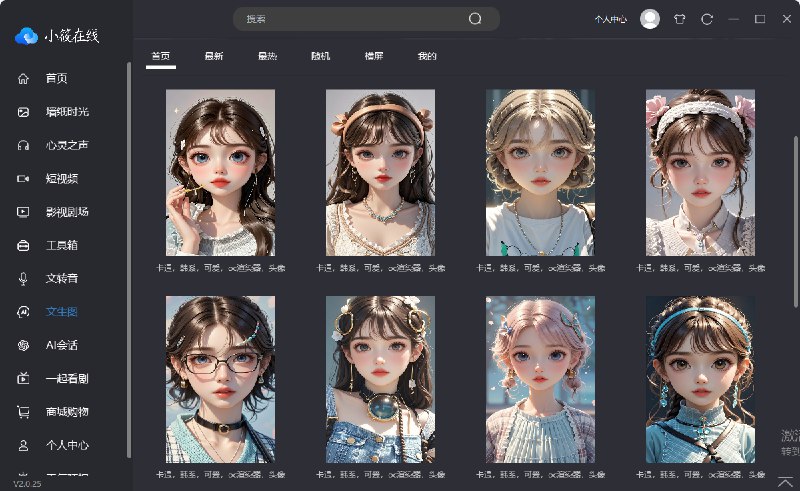800x491 pixels.
Task: Click the user avatar in top bar
Action: (x=650, y=19)
